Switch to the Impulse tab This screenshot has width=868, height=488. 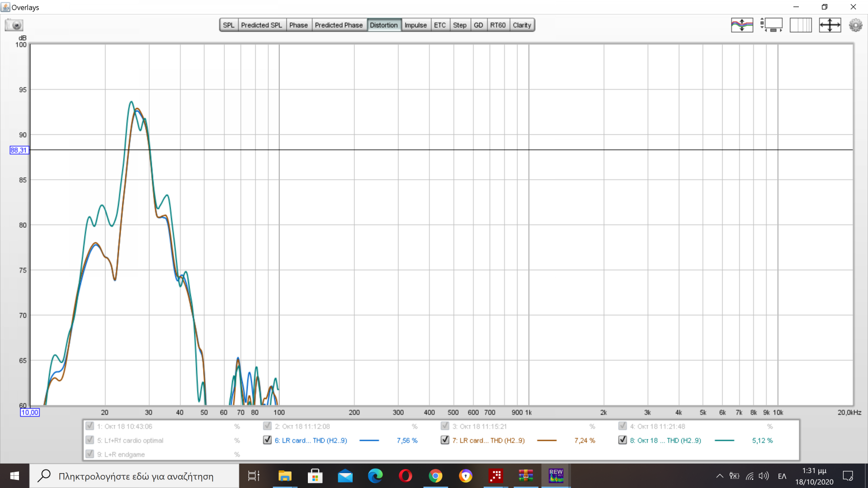415,25
